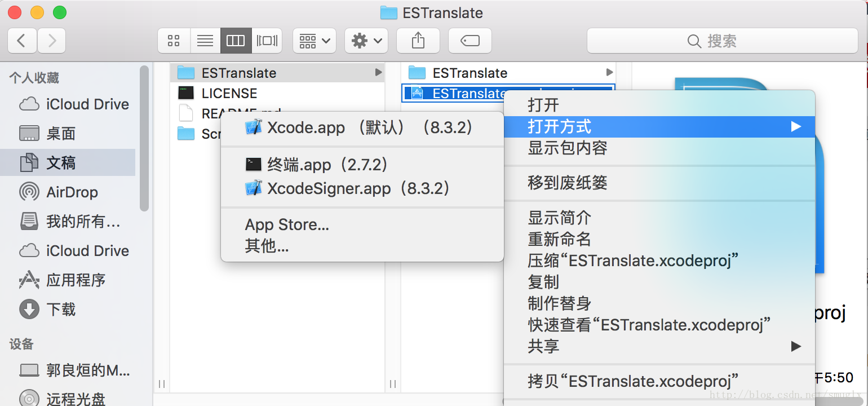Click second column resize handle at bottom

[x=393, y=384]
